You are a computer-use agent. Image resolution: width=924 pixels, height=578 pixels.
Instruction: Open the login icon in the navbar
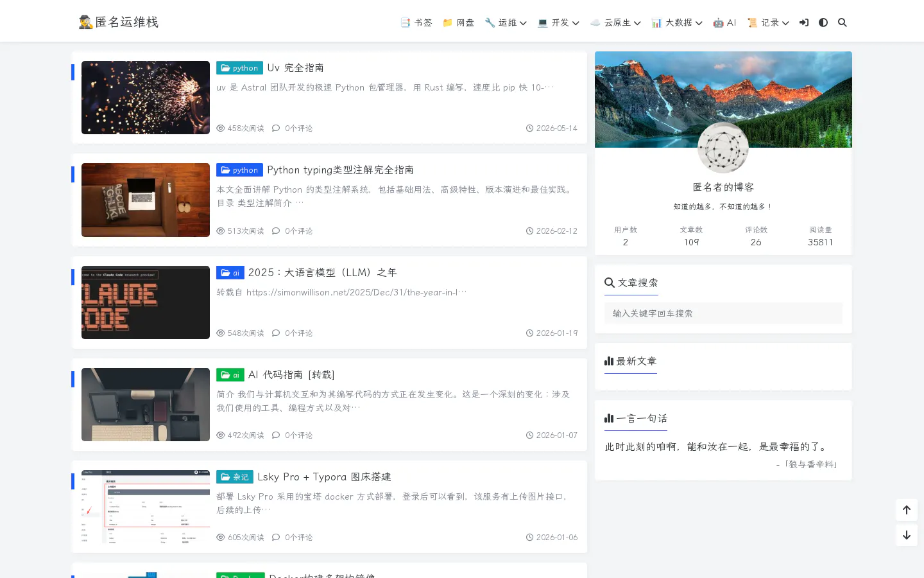(804, 22)
